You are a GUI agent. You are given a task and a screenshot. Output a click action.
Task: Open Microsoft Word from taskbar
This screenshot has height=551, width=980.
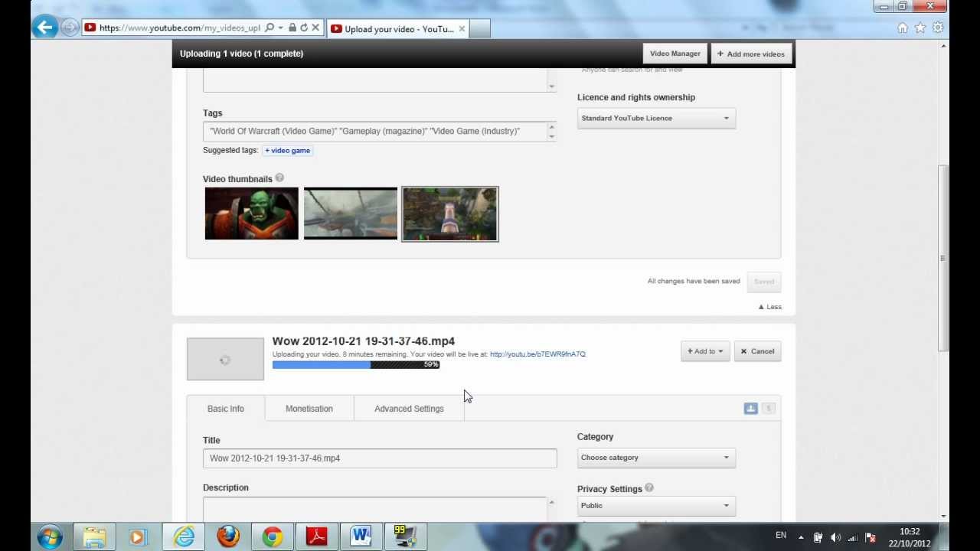361,536
